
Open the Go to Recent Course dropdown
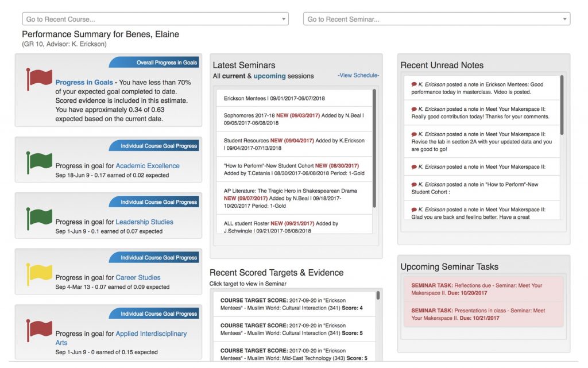[x=155, y=19]
